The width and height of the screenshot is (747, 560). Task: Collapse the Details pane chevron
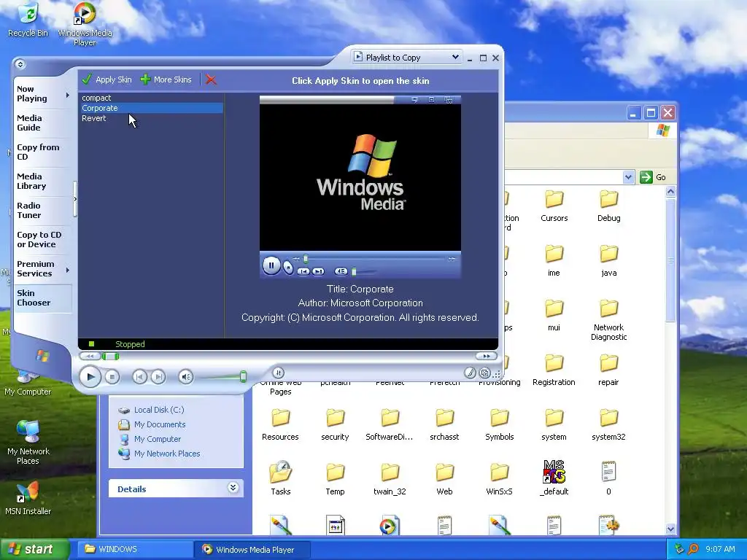pos(233,488)
